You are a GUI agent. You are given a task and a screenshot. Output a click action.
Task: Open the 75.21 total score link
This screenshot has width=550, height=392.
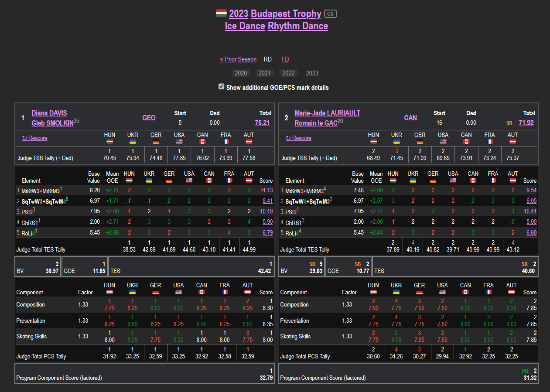point(262,123)
